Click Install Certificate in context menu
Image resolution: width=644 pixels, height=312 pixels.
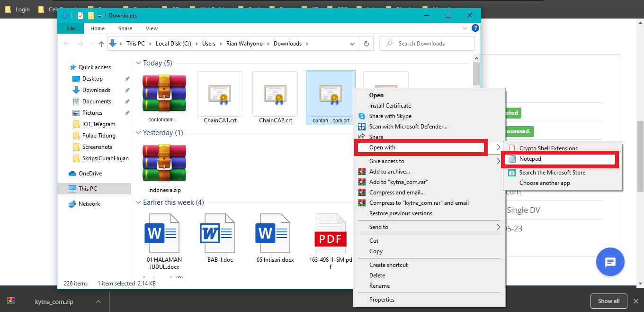[390, 106]
